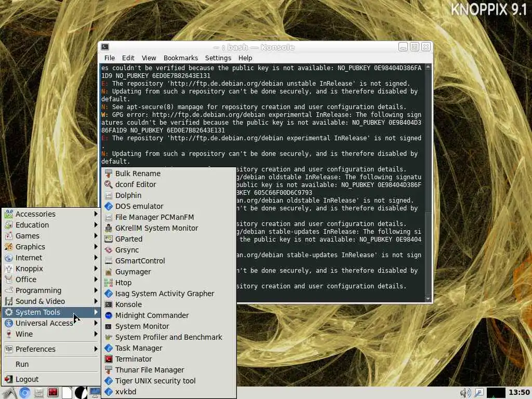Click the red terminal taskbar launcher
This screenshot has width=532, height=399.
tap(52, 393)
